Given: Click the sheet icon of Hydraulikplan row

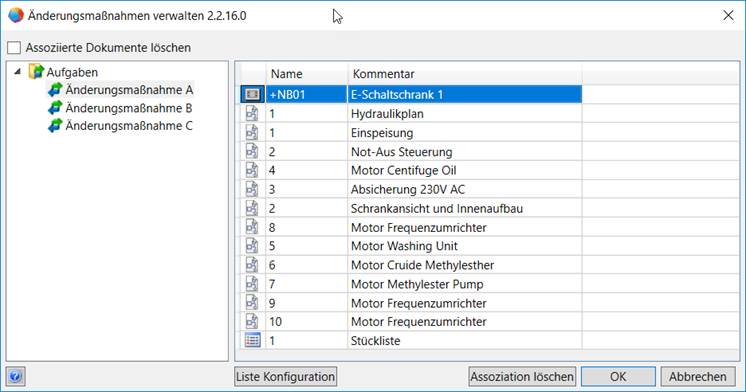Looking at the screenshot, I should click(x=252, y=113).
